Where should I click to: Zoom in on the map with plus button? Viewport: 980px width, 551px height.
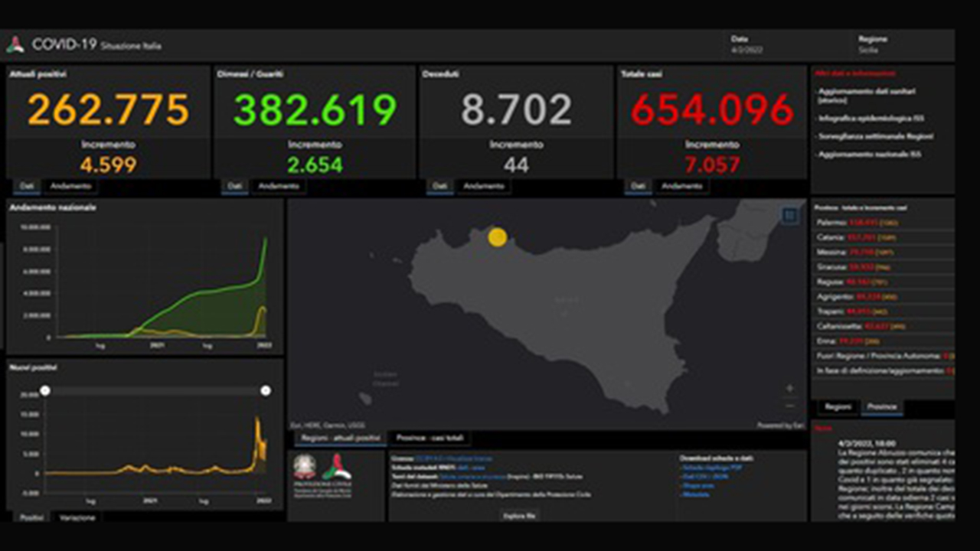[x=789, y=389]
